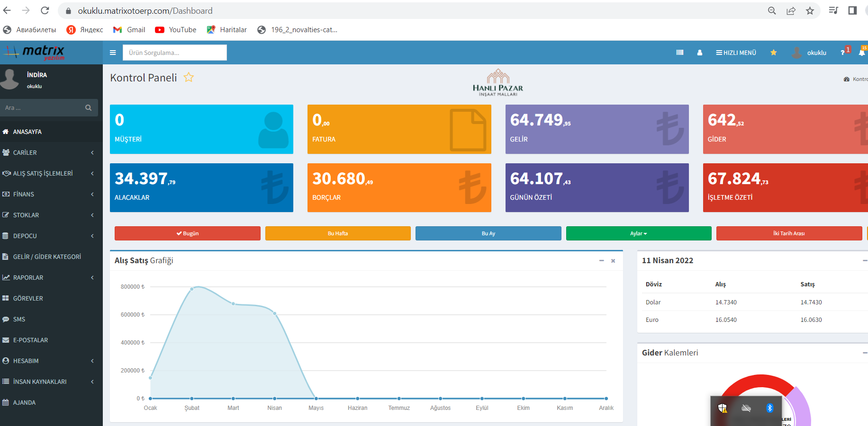Bookmark this page with browser star
Screen dimensions: 868x426
point(810,11)
